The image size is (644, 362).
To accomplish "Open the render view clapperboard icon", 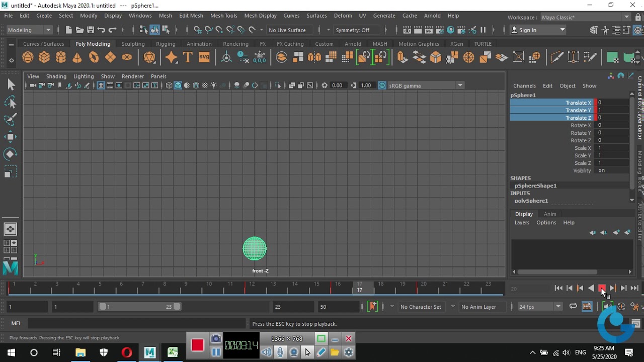I will 407,30.
